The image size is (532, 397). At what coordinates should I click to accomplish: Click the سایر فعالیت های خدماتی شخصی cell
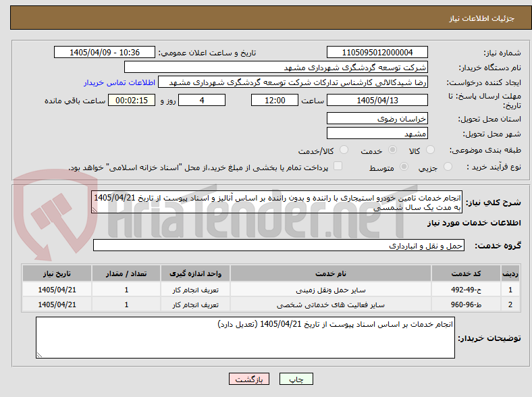(331, 305)
